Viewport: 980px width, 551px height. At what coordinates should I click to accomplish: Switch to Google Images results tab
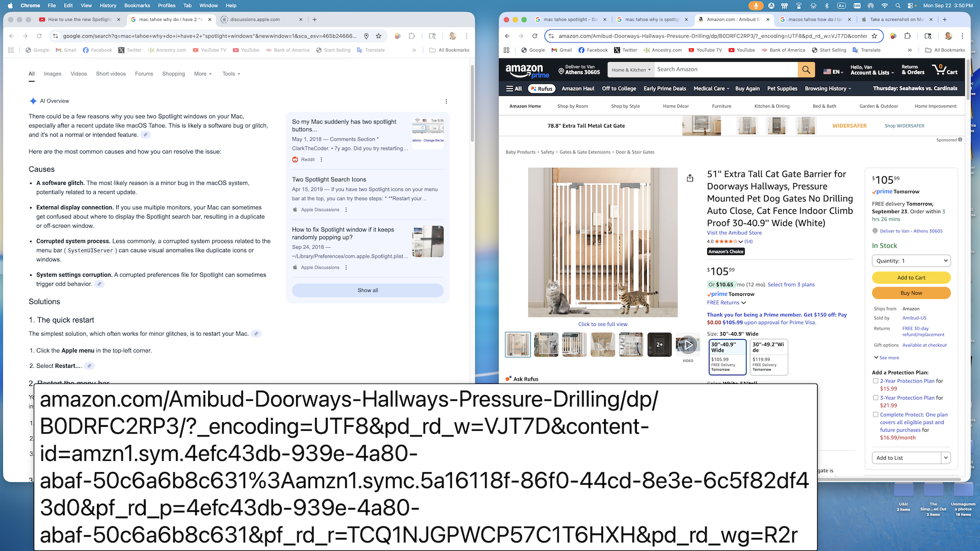pyautogui.click(x=53, y=74)
